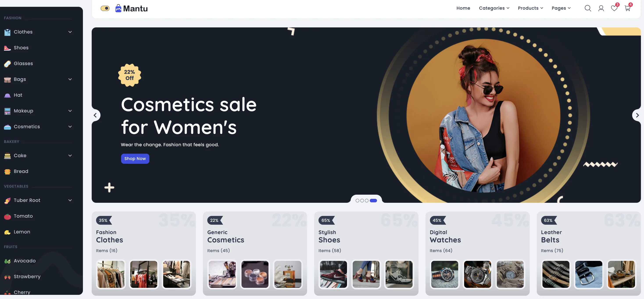Open the search icon in header
The image size is (644, 299).
[x=588, y=8]
